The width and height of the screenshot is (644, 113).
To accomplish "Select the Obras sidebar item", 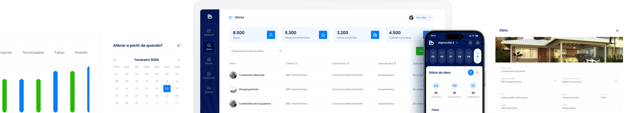I will (x=209, y=47).
